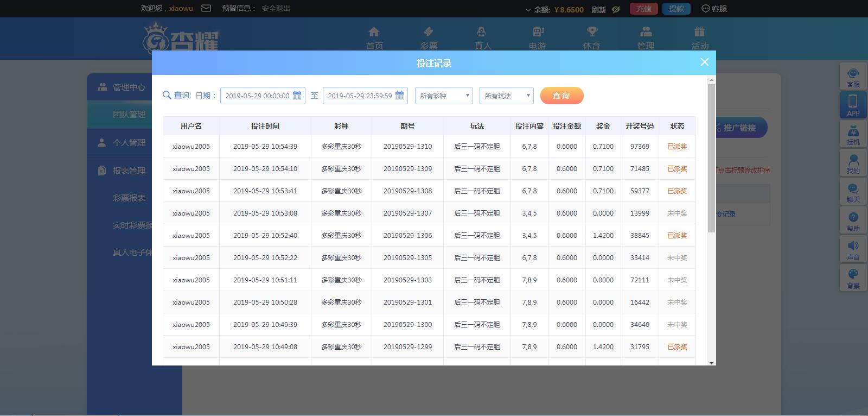Open the 所有彩种 lottery type dropdown
868x416 pixels.
(444, 96)
